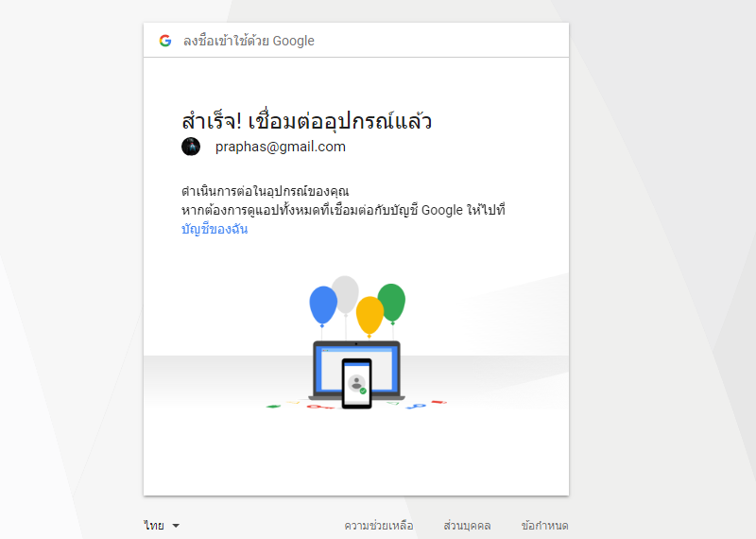Screen dimensions: 756x539
Task: Click the account profile avatar
Action: (x=191, y=147)
